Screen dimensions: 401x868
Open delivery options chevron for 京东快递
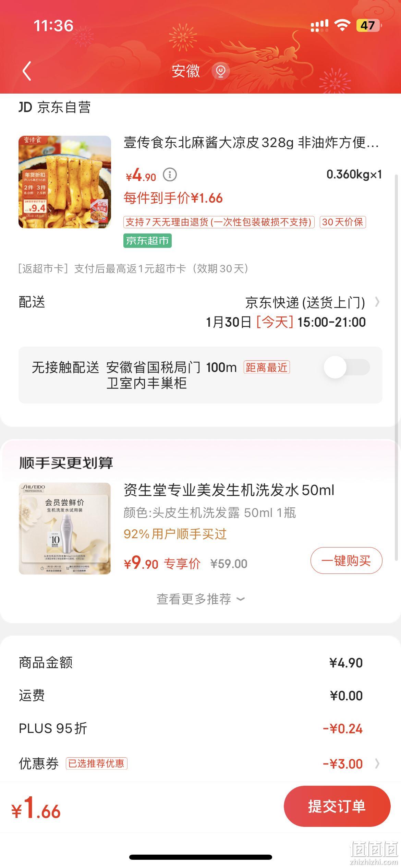[377, 302]
